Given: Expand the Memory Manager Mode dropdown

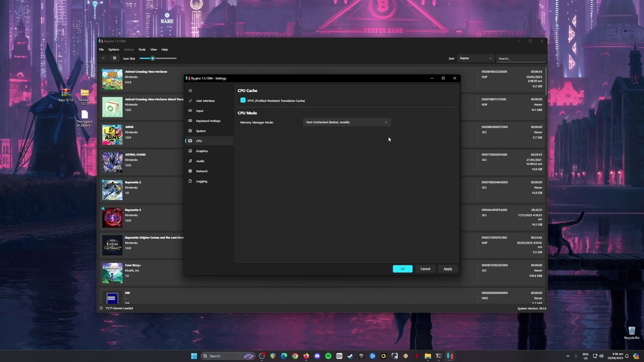Looking at the screenshot, I should 347,122.
